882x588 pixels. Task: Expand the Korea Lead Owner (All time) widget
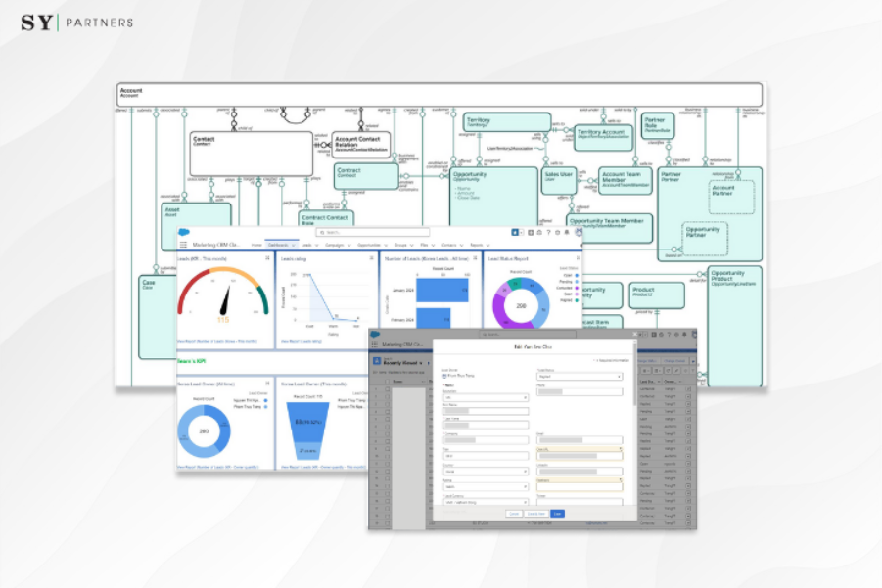[267, 384]
